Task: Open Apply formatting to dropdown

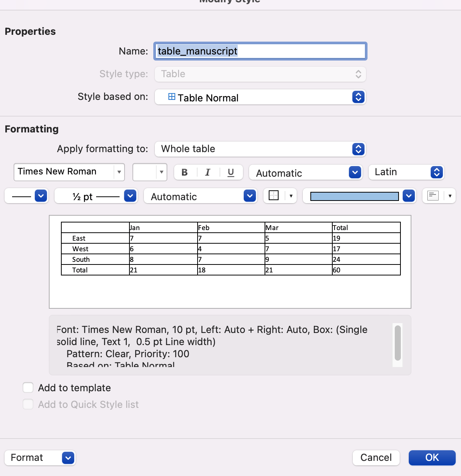Action: tap(260, 149)
